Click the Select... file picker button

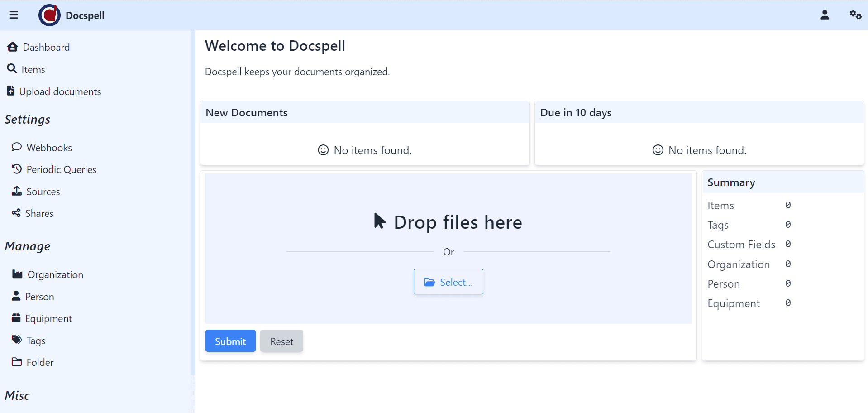coord(448,281)
